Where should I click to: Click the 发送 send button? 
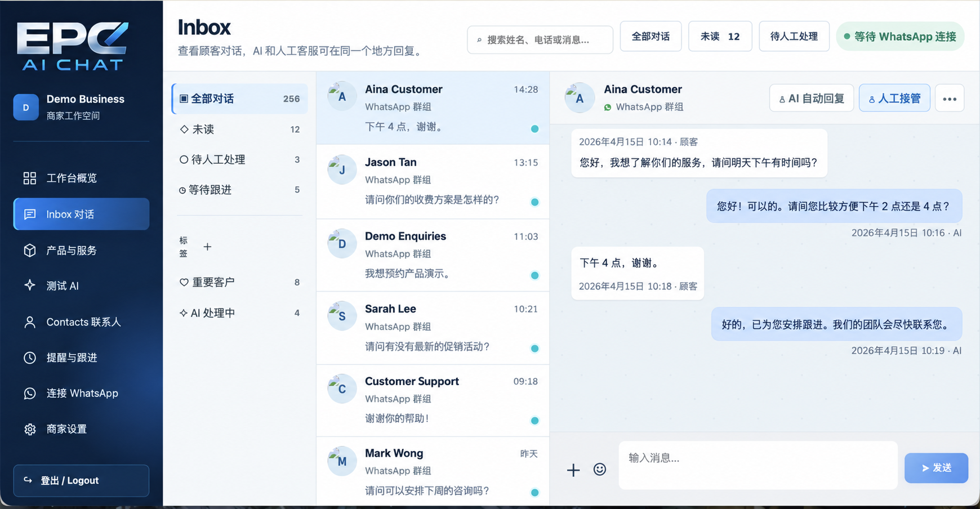(x=936, y=468)
